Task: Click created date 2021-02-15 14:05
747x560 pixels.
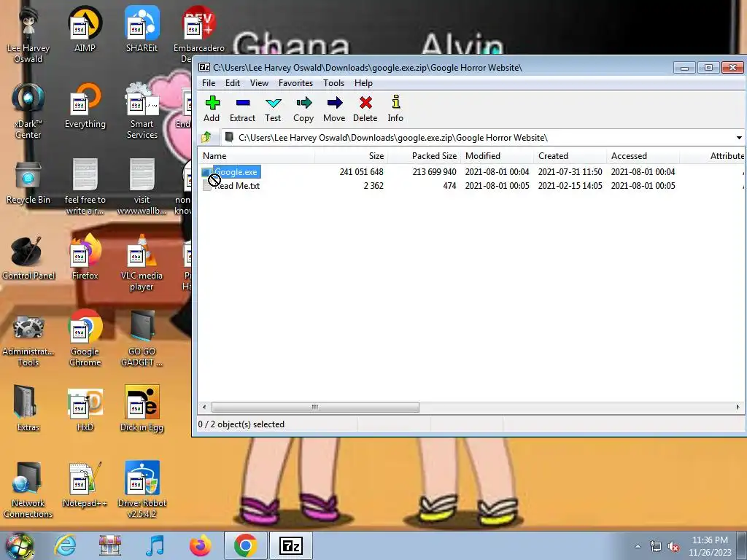Action: [570, 186]
